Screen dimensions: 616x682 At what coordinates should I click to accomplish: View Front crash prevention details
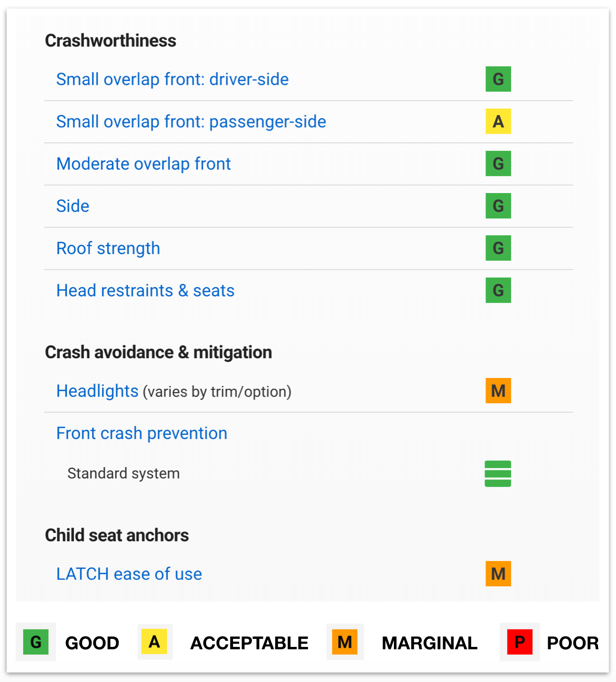tap(141, 433)
